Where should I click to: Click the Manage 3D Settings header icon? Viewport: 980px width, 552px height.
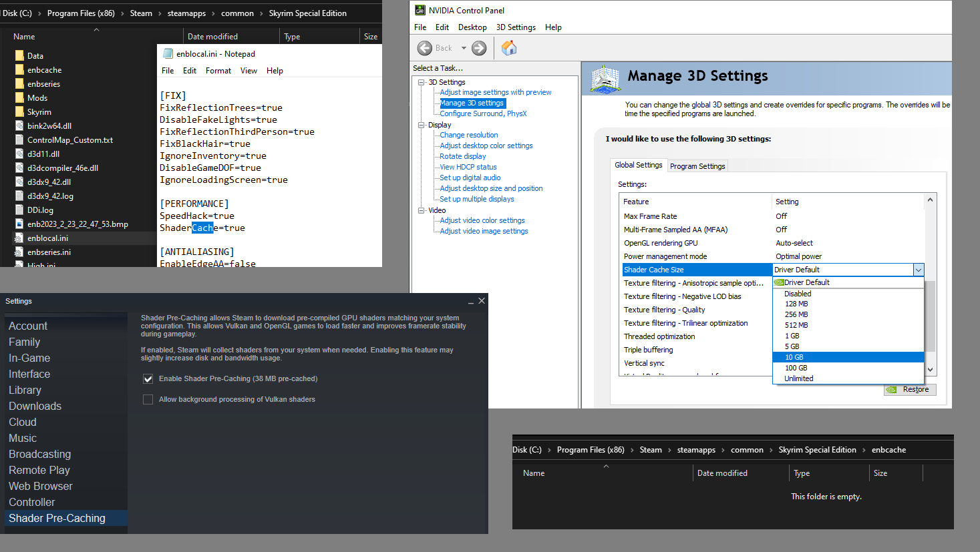coord(605,79)
